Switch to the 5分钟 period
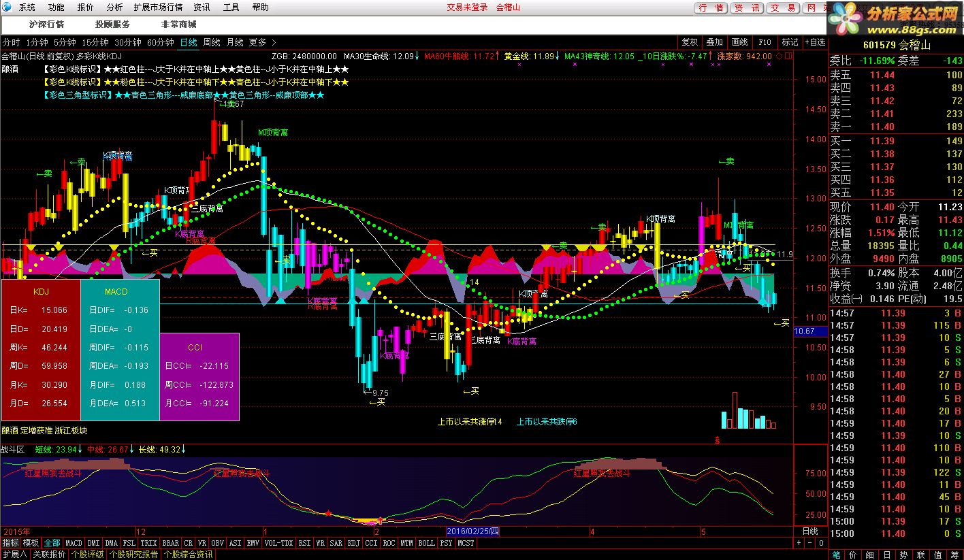This screenshot has height=560, width=964. click(65, 42)
